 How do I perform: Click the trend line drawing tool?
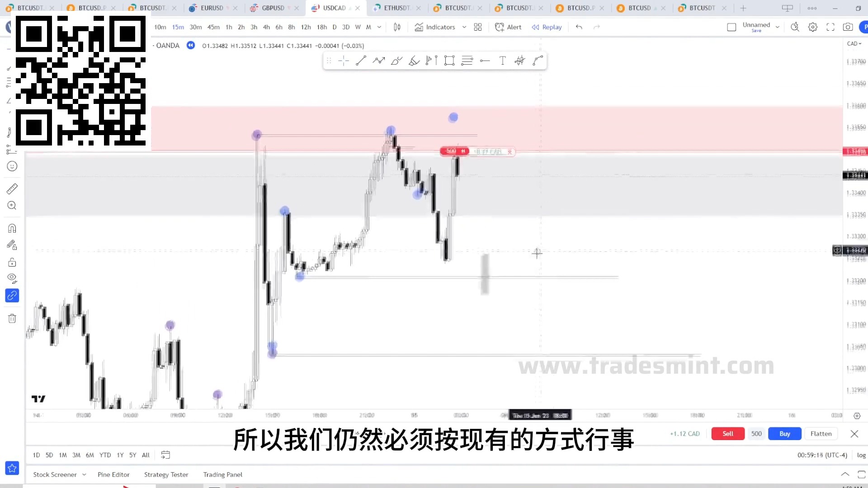tap(361, 60)
